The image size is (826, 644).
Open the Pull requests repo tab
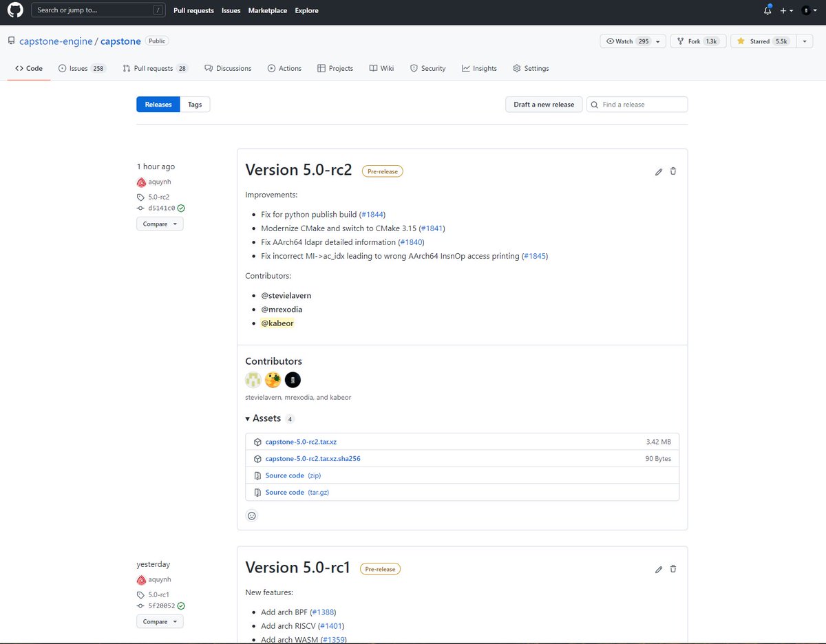(156, 68)
